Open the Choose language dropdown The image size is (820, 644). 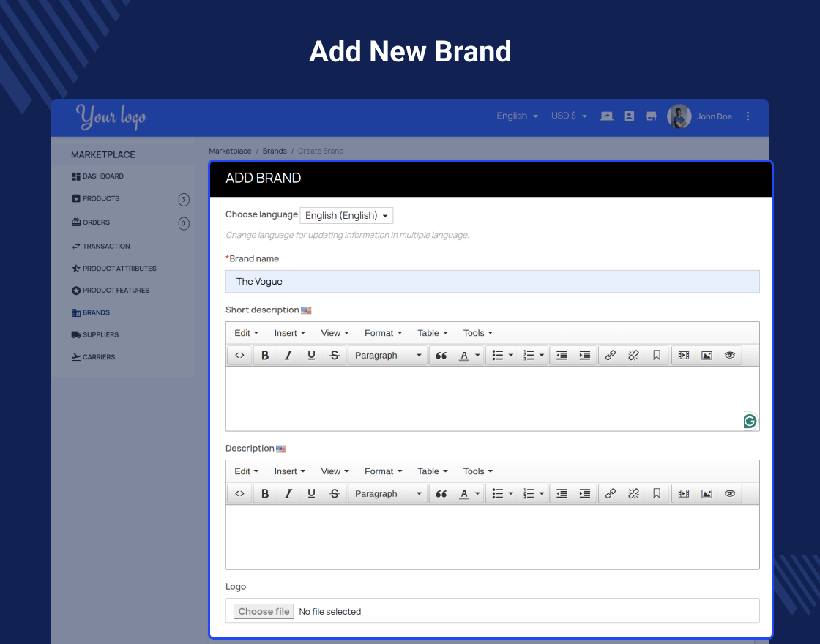coord(346,215)
